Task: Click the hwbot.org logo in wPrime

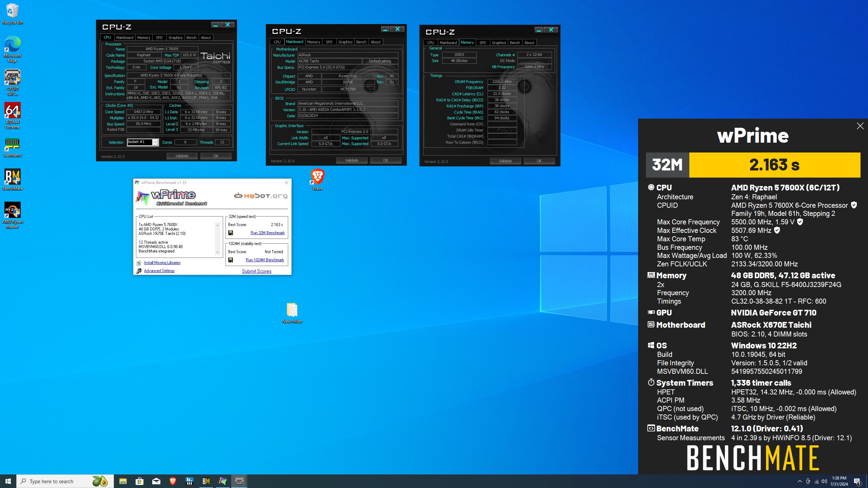Action: pos(260,196)
